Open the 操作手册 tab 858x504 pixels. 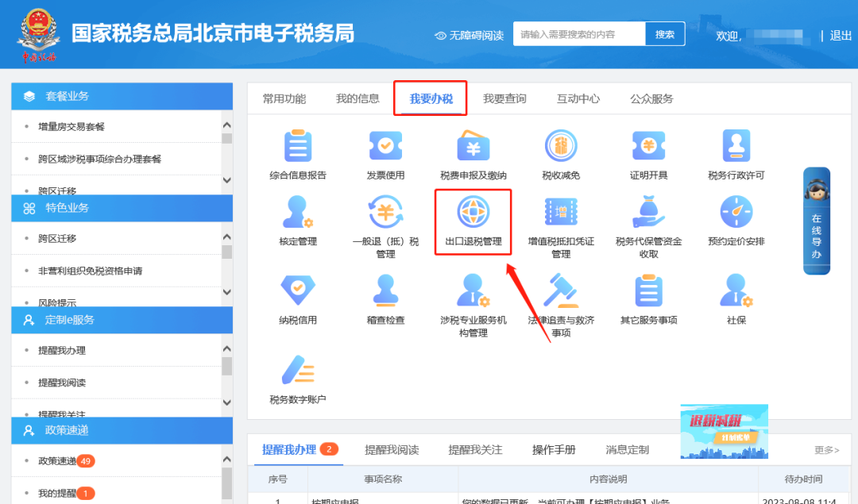(554, 450)
